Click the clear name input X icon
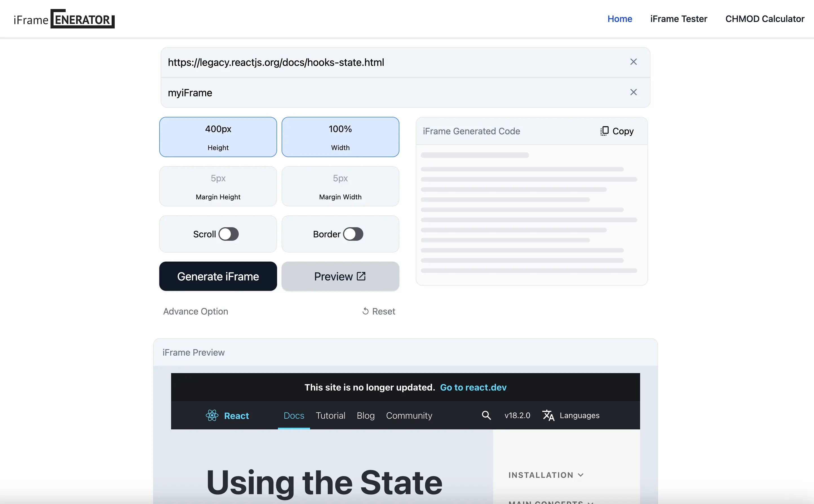The width and height of the screenshot is (814, 504). point(634,92)
